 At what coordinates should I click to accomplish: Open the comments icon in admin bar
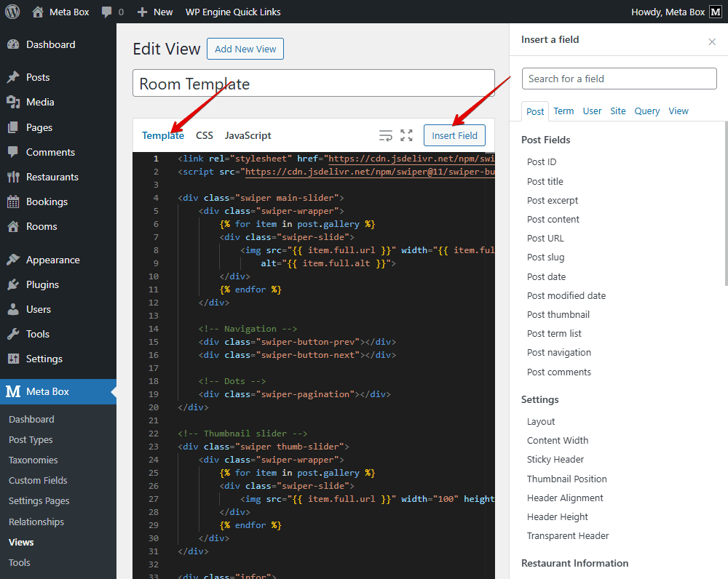(106, 12)
